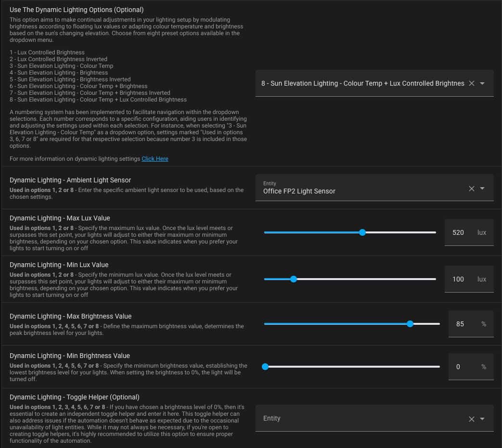Click 'Dynamic Lighting - Max Brightness Value' heading
Screen dimensions: 502x448
point(70,317)
